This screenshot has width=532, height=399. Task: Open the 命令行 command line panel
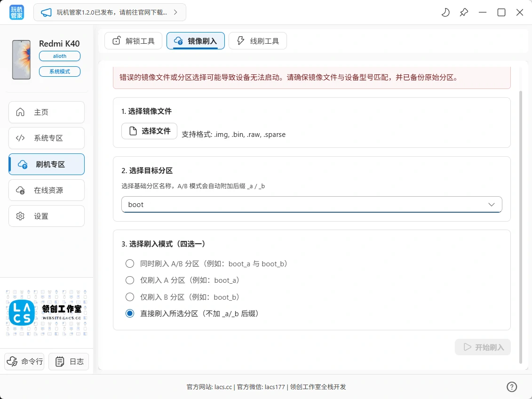(24, 361)
